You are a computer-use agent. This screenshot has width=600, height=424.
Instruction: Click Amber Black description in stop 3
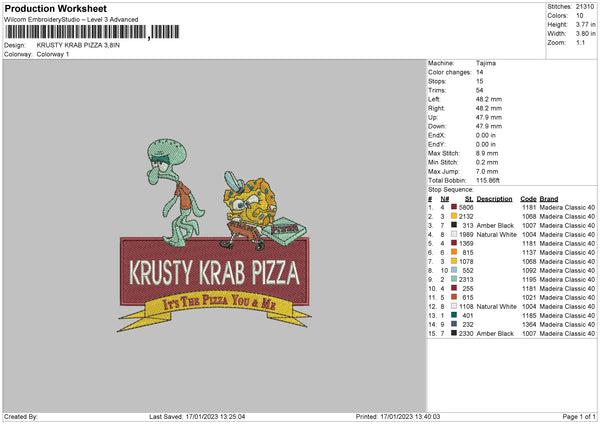tap(495, 225)
